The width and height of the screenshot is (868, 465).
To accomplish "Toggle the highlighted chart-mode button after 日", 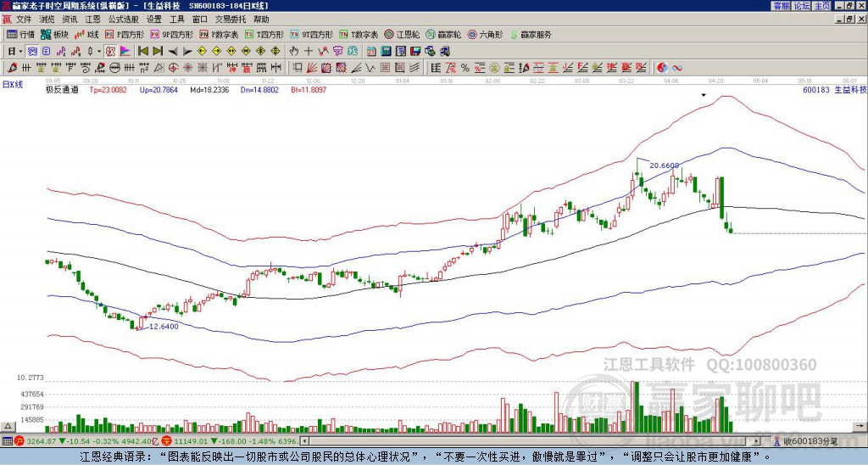I will 33,52.
